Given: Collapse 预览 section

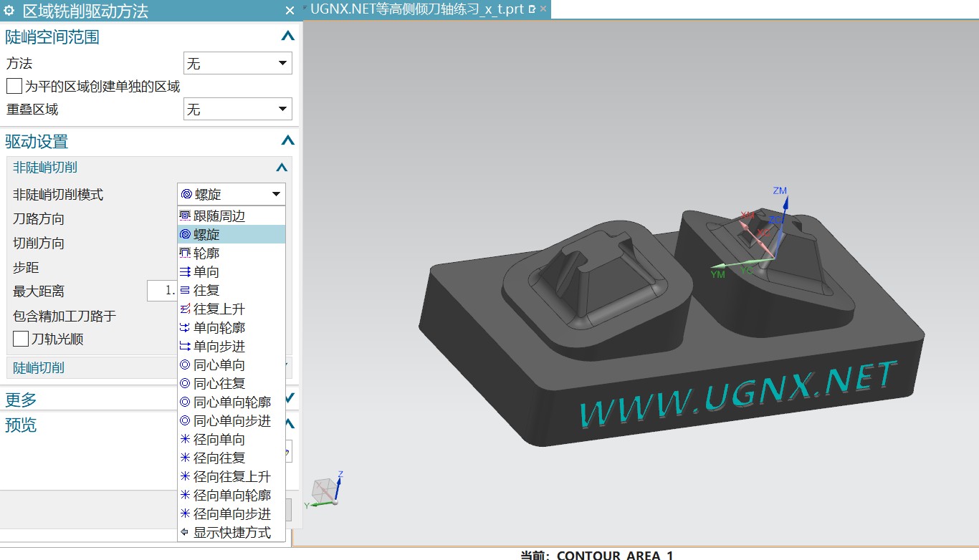Looking at the screenshot, I should point(290,424).
